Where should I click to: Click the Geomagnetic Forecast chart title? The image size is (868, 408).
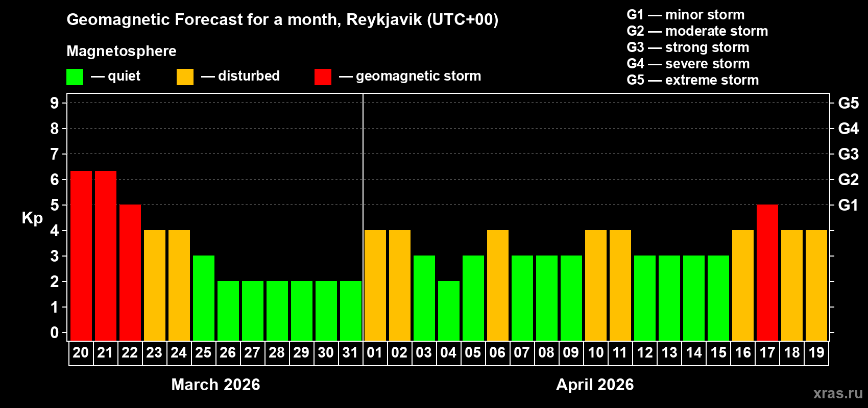pyautogui.click(x=282, y=20)
